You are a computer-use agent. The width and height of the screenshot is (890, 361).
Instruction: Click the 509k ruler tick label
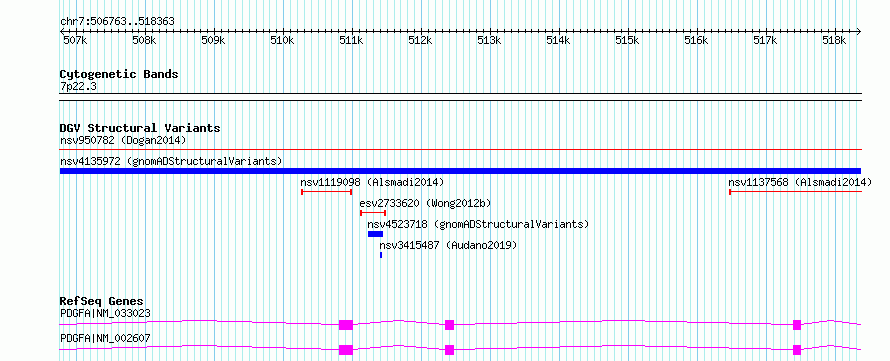click(x=213, y=41)
